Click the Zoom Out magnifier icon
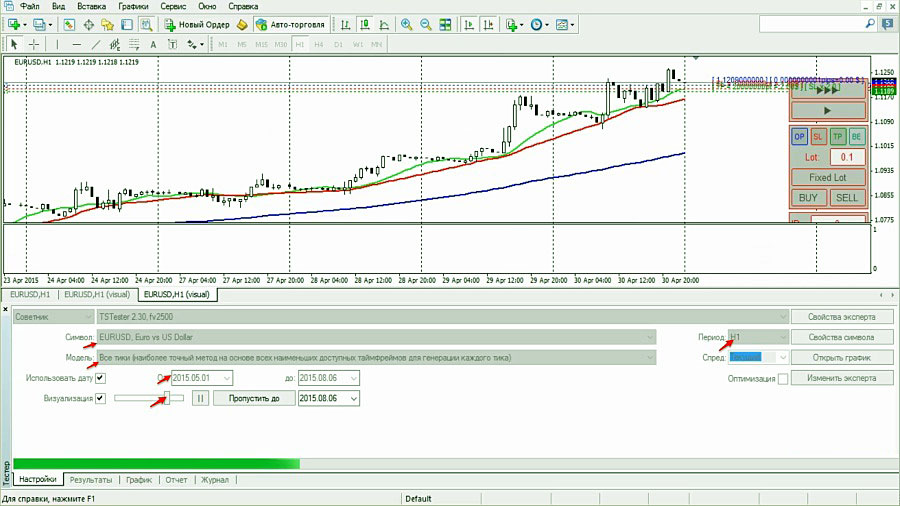This screenshot has width=900, height=506. [x=426, y=24]
